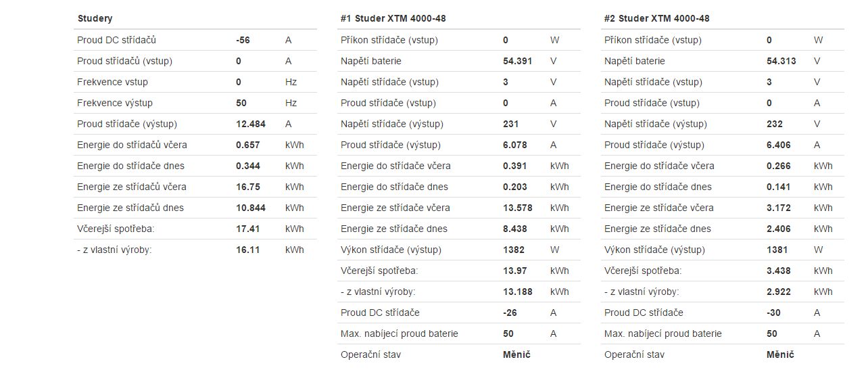Select the "Proud DC střídačů" row label
The height and width of the screenshot is (391, 868).
click(x=116, y=40)
